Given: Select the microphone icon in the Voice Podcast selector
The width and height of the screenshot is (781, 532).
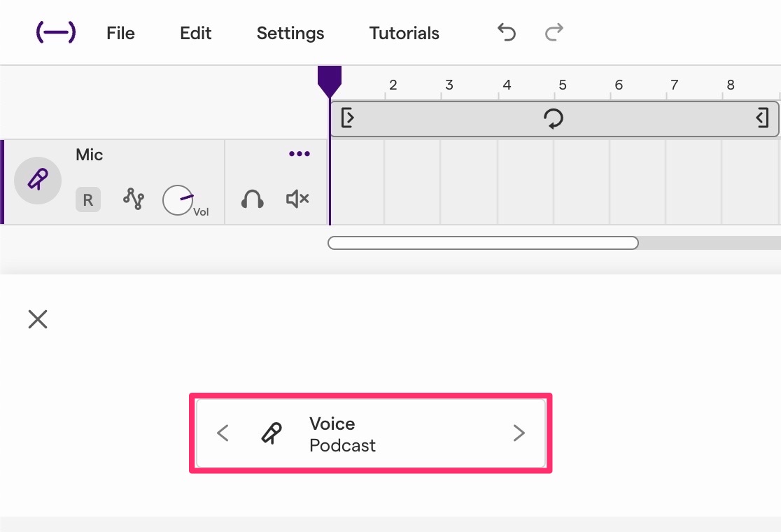Looking at the screenshot, I should point(272,433).
